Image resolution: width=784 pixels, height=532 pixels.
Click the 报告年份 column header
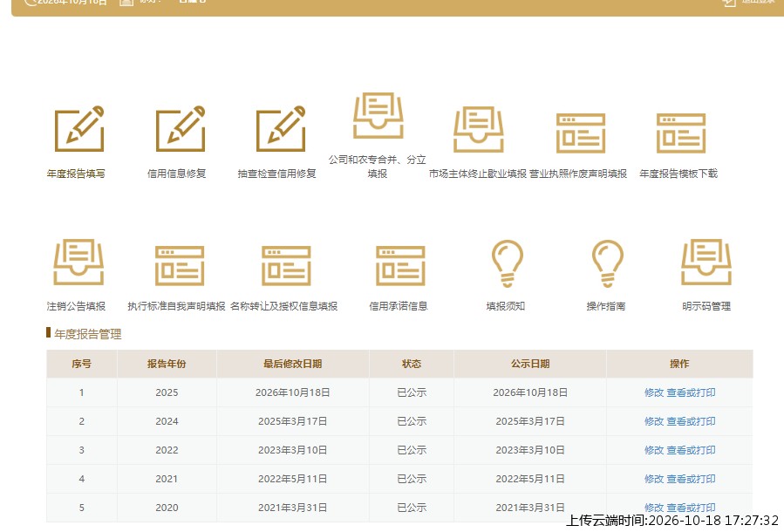[x=167, y=364]
